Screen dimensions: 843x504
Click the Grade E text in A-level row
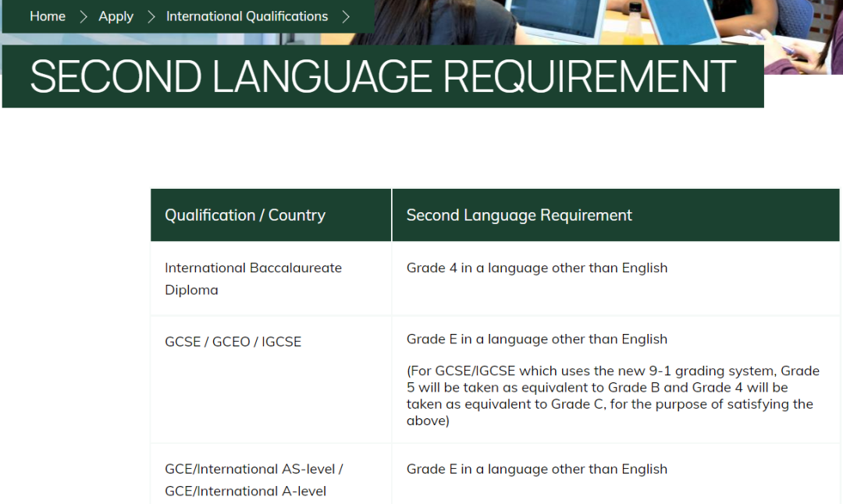pos(537,469)
